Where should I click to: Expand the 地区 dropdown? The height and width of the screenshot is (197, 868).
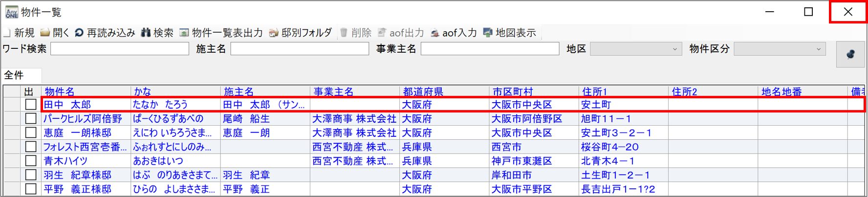tap(674, 49)
